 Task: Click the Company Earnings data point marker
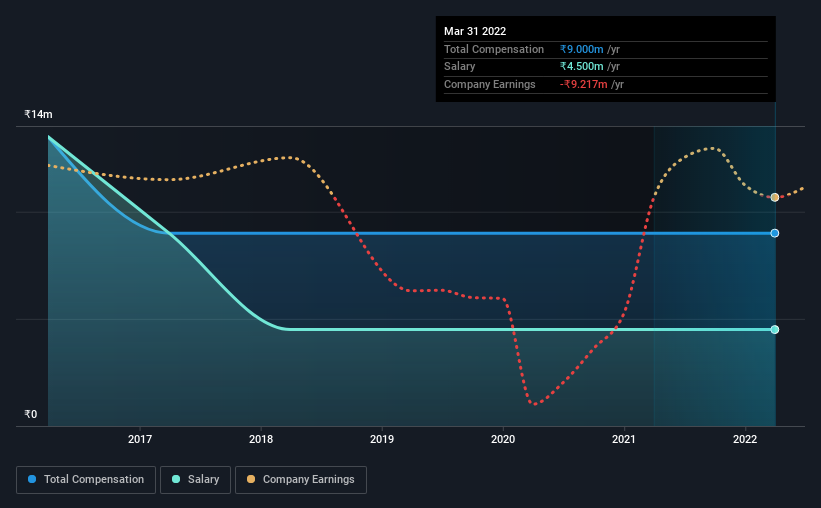click(x=774, y=197)
